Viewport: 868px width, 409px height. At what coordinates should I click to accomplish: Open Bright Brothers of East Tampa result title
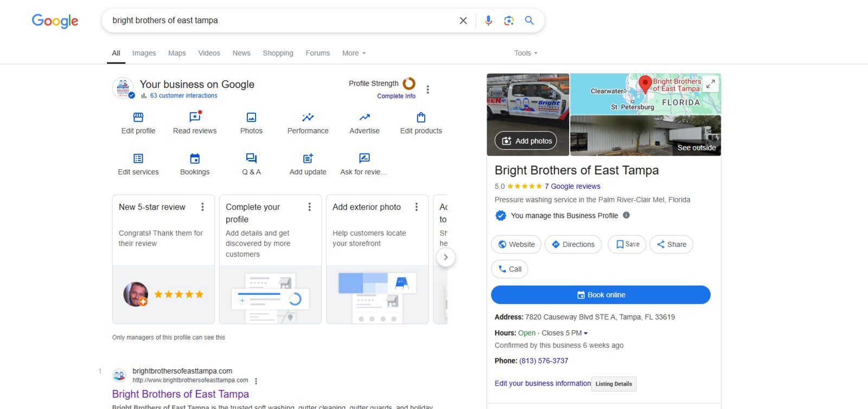pos(181,394)
